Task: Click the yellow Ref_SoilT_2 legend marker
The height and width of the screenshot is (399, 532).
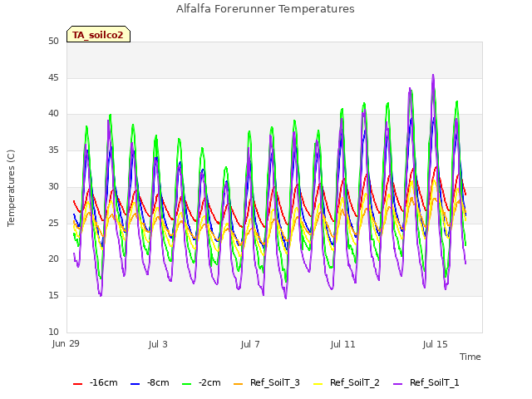Action: coord(318,384)
